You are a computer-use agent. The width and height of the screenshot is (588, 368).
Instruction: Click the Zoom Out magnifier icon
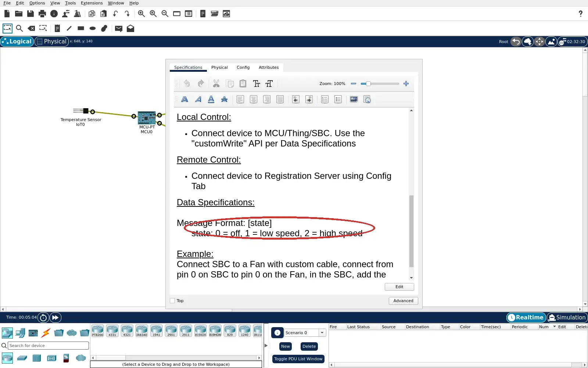click(165, 14)
